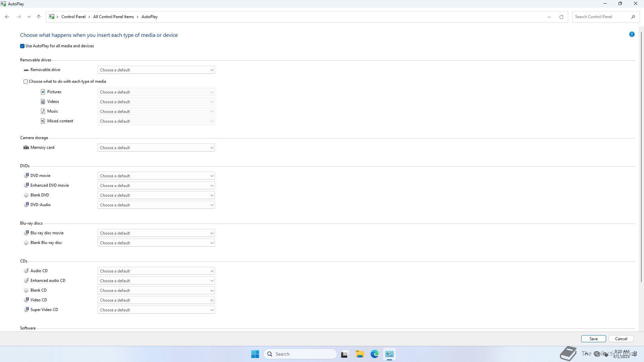Image resolution: width=644 pixels, height=362 pixels.
Task: Click the vertical scrollbar of the page
Action: 641,157
